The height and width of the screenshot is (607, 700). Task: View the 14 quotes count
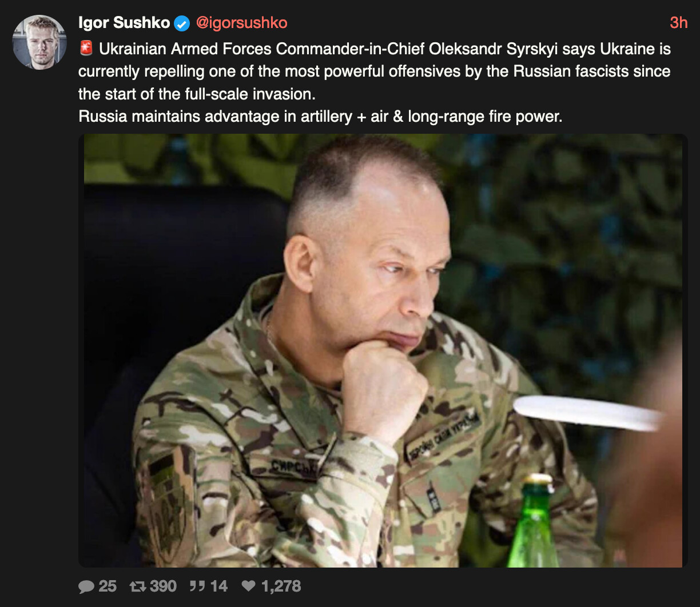(x=218, y=586)
